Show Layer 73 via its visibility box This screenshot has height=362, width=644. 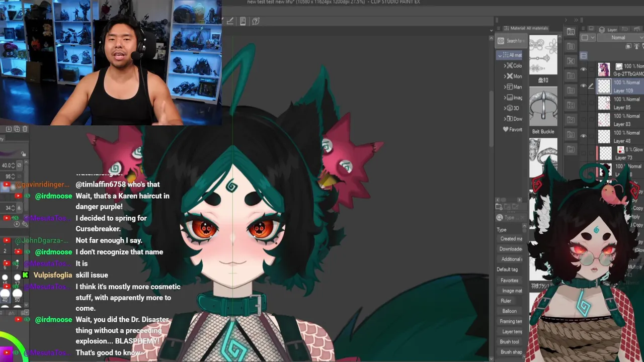tap(584, 153)
